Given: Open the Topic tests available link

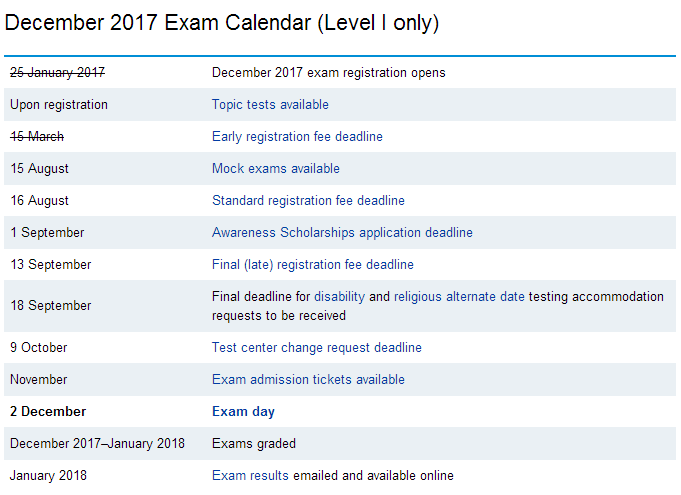Looking at the screenshot, I should pos(270,104).
